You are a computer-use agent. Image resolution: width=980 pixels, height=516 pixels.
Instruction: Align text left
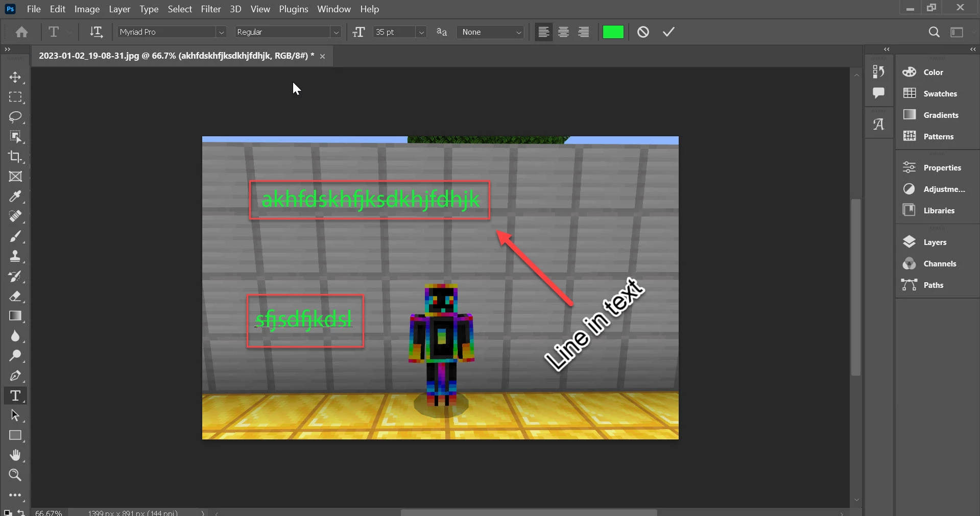[544, 32]
